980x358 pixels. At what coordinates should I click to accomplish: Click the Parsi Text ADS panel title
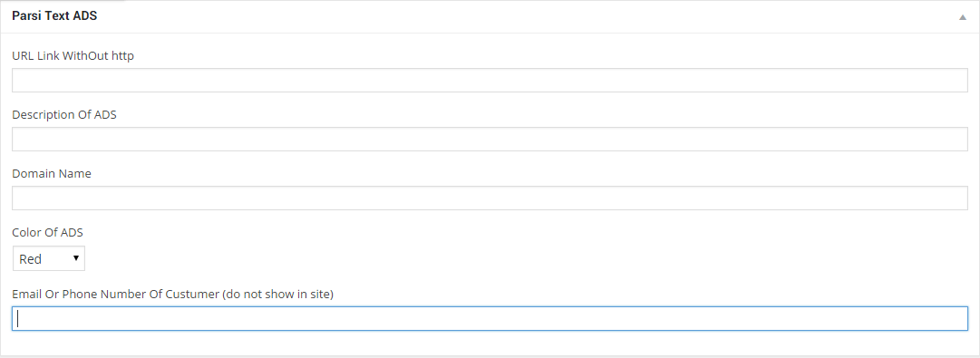click(x=54, y=16)
